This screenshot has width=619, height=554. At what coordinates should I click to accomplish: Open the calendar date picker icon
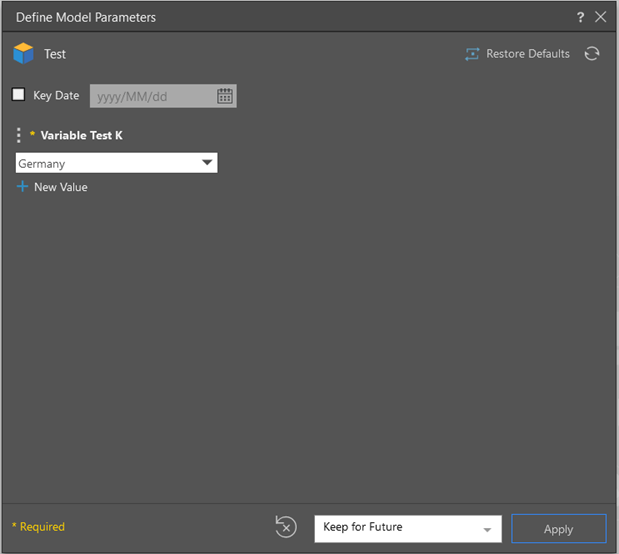click(x=225, y=96)
